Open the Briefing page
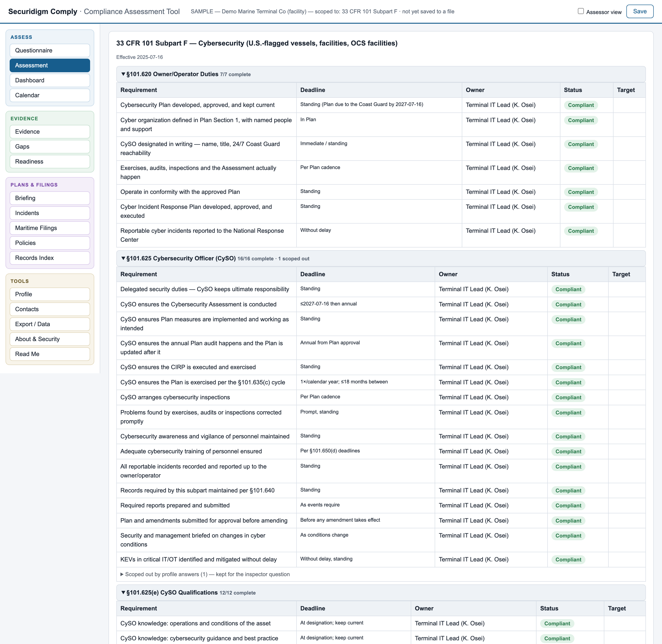Viewport: 662px width, 644px height. click(x=50, y=198)
